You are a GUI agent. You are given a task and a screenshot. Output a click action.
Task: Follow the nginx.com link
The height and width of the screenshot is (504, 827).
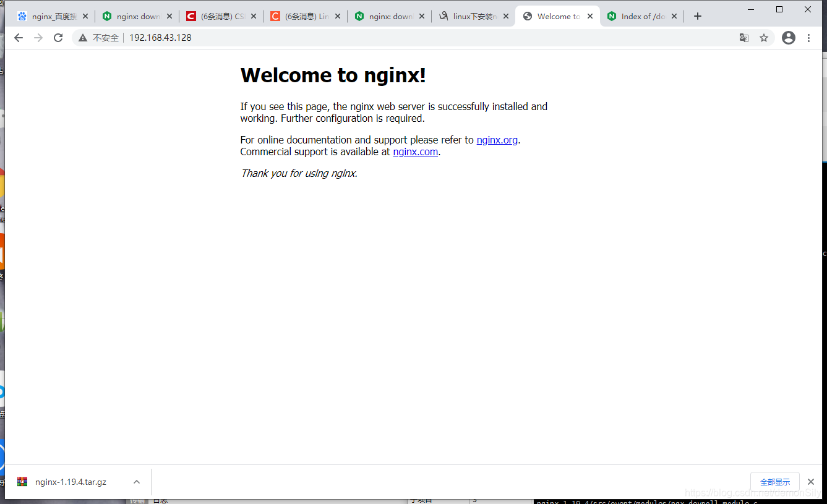(x=416, y=152)
